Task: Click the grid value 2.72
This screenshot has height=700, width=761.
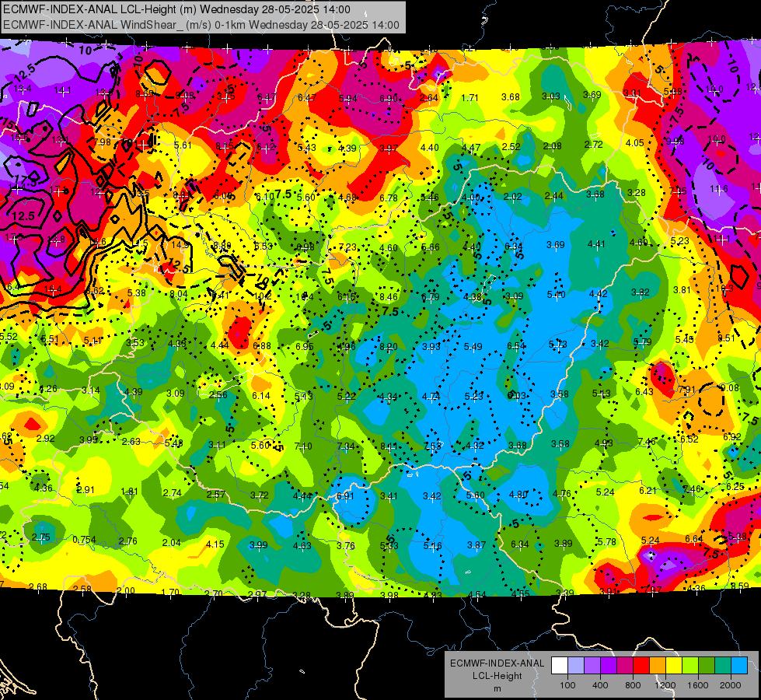Action: pos(594,144)
